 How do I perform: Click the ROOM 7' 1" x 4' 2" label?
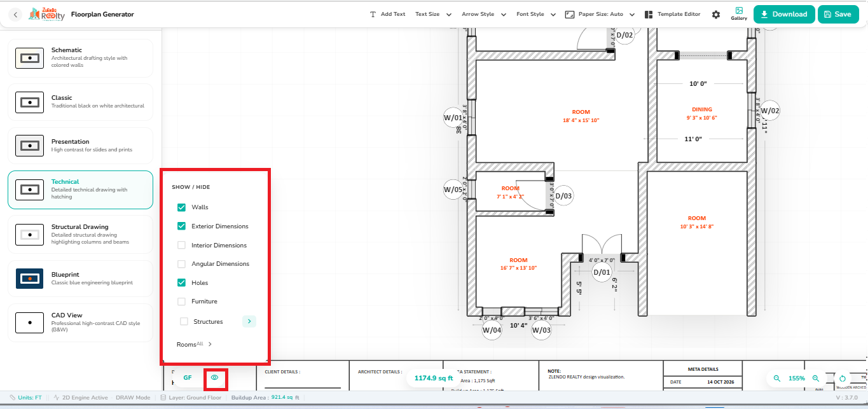[x=511, y=192]
